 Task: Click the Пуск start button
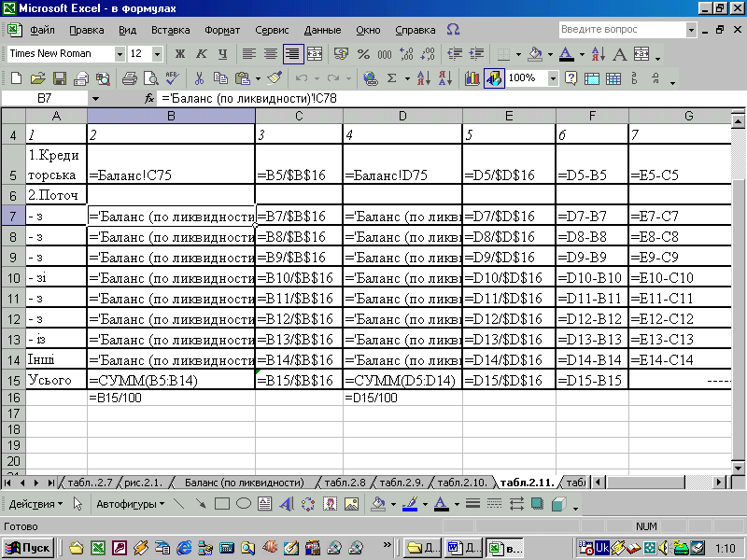pyautogui.click(x=28, y=548)
